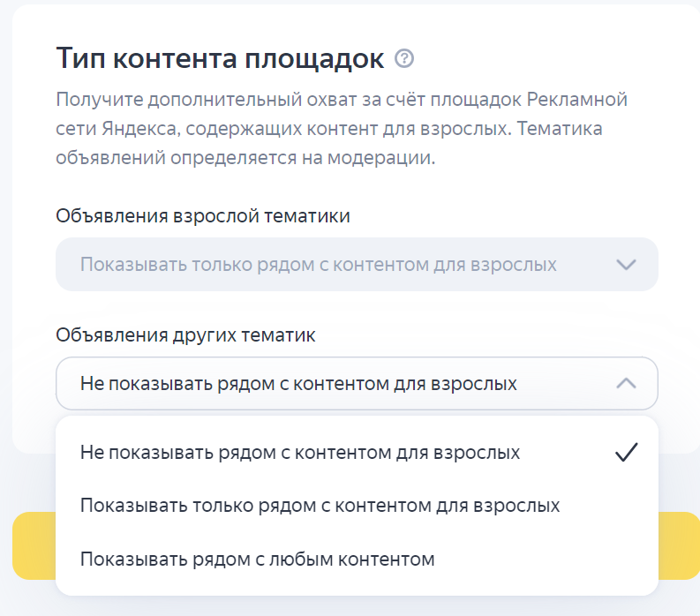Click the "объявлений определяется на модерации" text line
This screenshot has height=616, width=700.
tap(245, 158)
